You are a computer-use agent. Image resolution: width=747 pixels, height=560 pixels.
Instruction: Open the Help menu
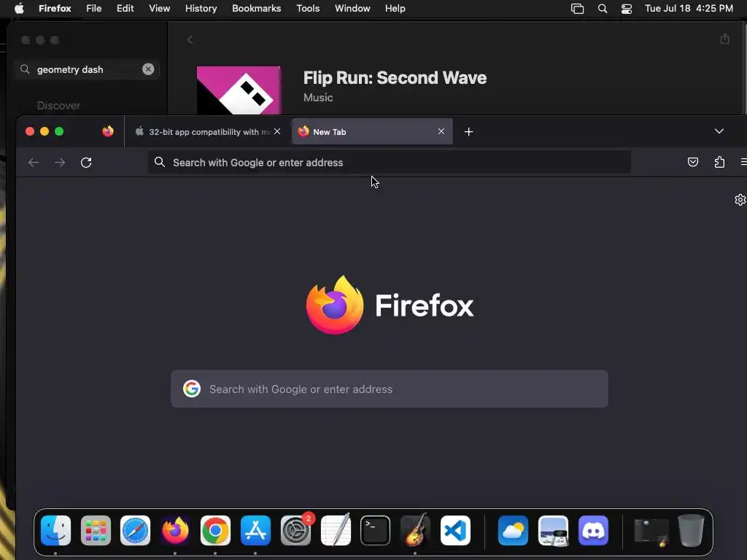(x=395, y=9)
